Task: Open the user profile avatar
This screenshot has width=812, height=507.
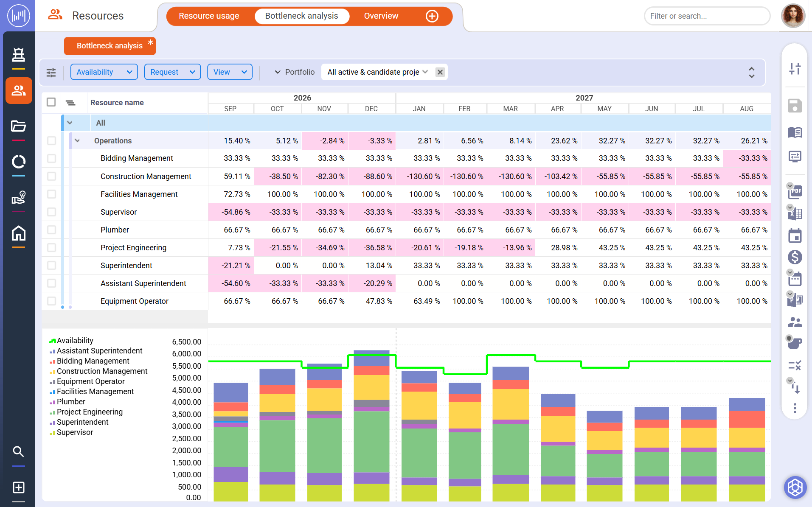Action: pos(793,16)
